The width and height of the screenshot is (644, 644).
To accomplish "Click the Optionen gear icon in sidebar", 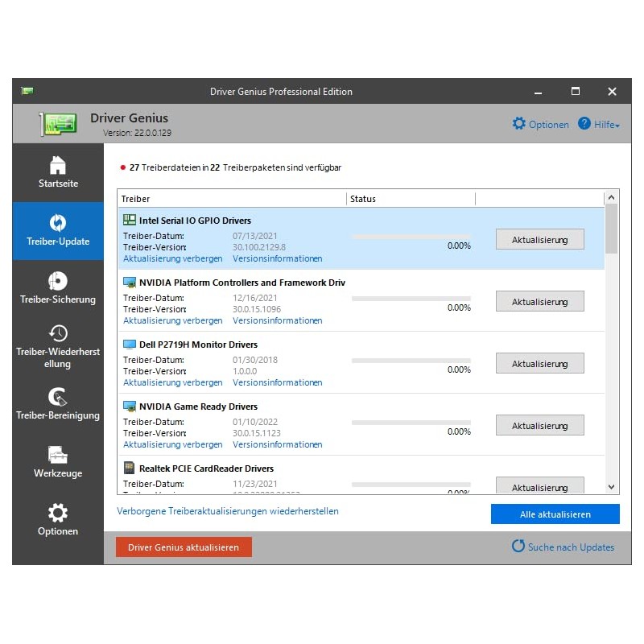I will point(58,513).
